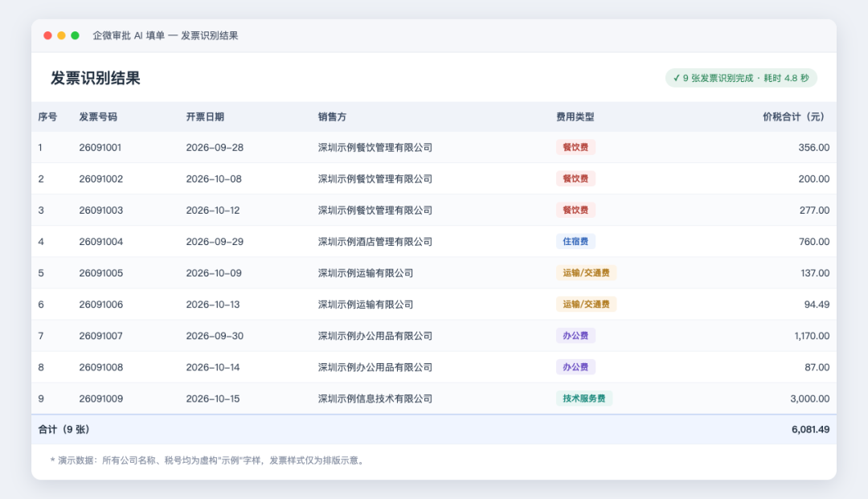The height and width of the screenshot is (499, 868).
Task: Click the date 2026-10-13
Action: (212, 305)
